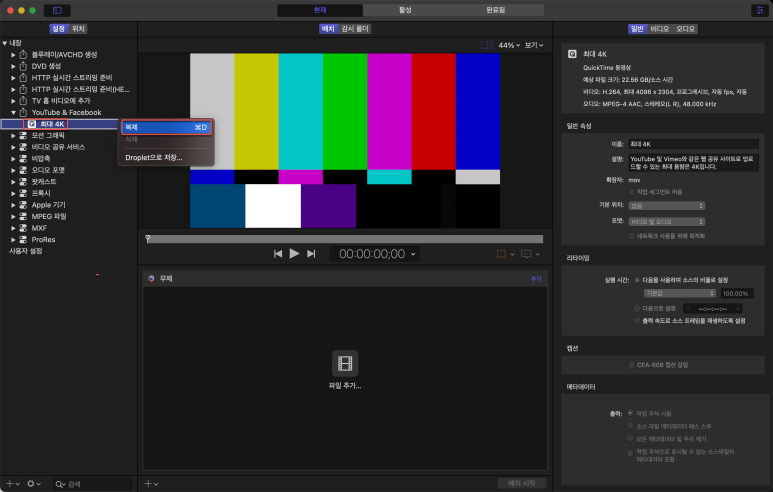Select the 다음을 사용하여 소스의 비율로 설정 radio button
Image resolution: width=773 pixels, height=492 pixels.
coord(637,280)
